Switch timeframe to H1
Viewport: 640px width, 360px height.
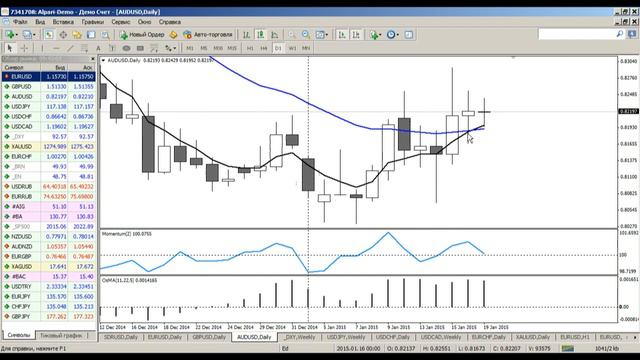[250, 48]
